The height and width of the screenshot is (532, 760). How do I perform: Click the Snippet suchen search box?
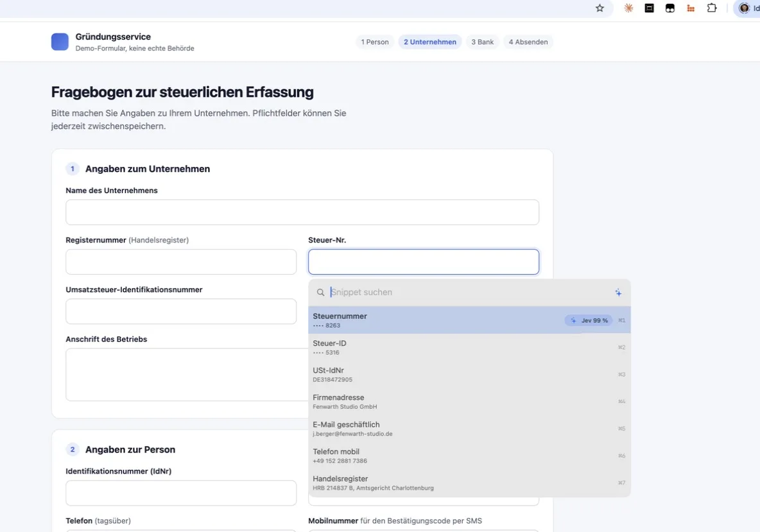[469, 292]
